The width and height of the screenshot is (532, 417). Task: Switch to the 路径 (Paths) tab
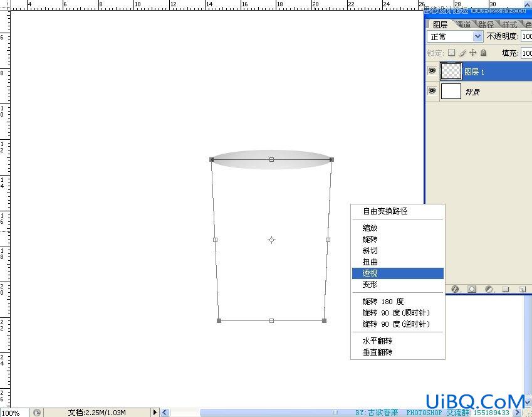[x=486, y=24]
